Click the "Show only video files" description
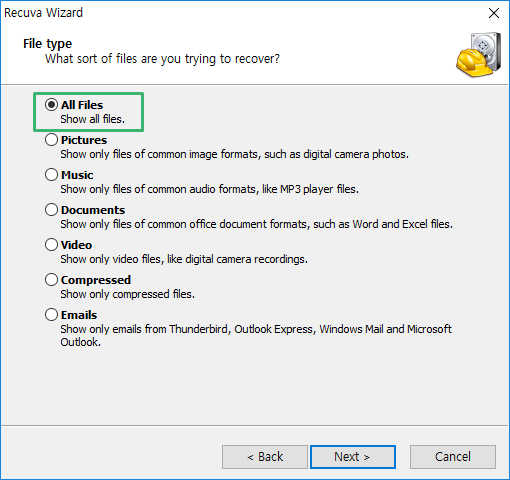Viewport: 510px width, 480px height. pos(184,259)
